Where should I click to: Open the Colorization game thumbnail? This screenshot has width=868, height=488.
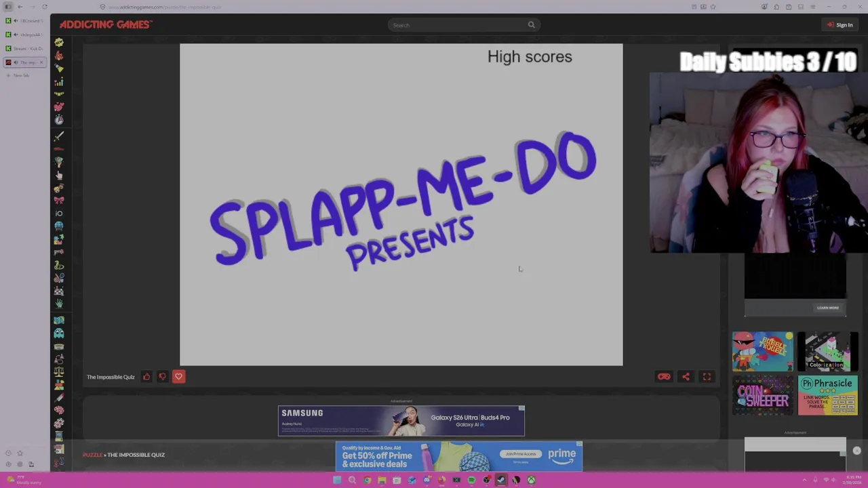coord(827,351)
